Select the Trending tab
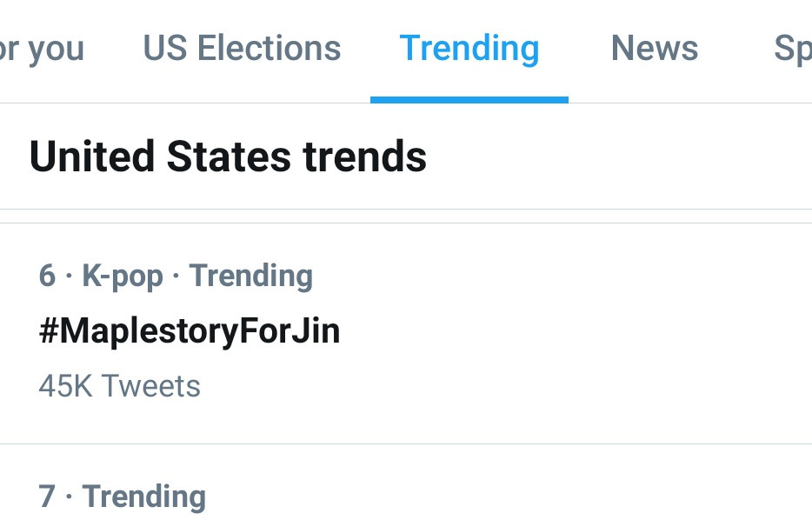This screenshot has height=520, width=812. pos(469,49)
